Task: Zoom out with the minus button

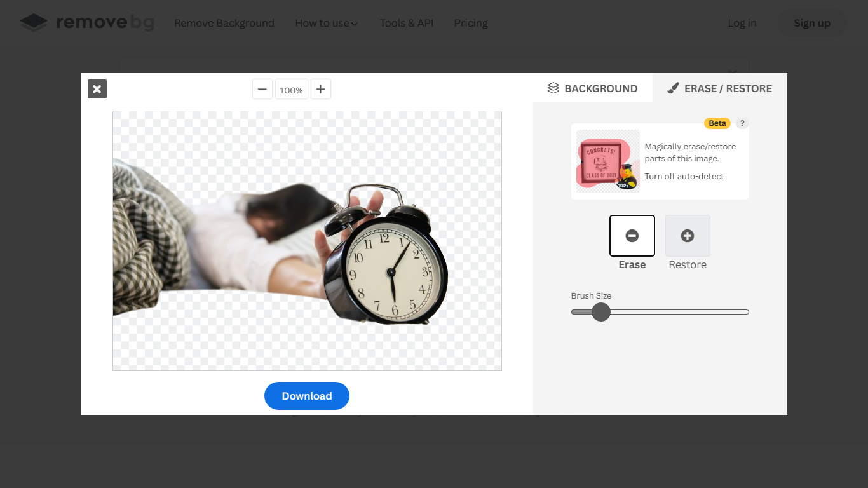Action: click(262, 89)
